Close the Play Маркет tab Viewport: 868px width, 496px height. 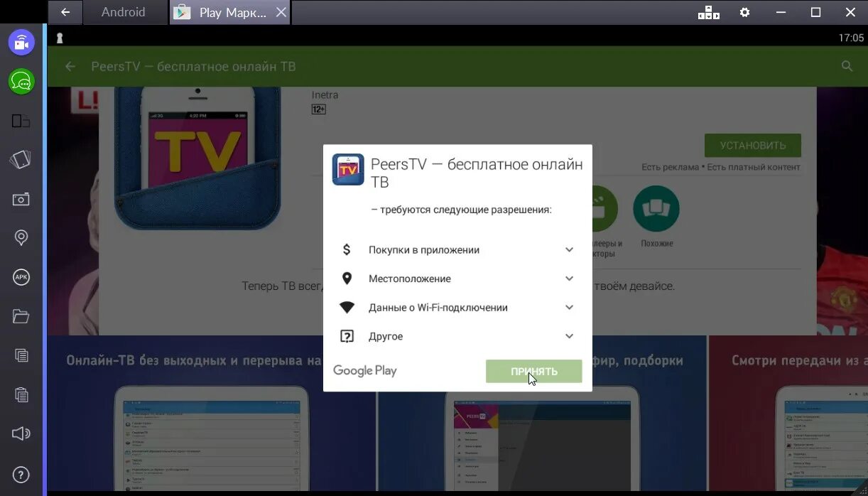[281, 12]
